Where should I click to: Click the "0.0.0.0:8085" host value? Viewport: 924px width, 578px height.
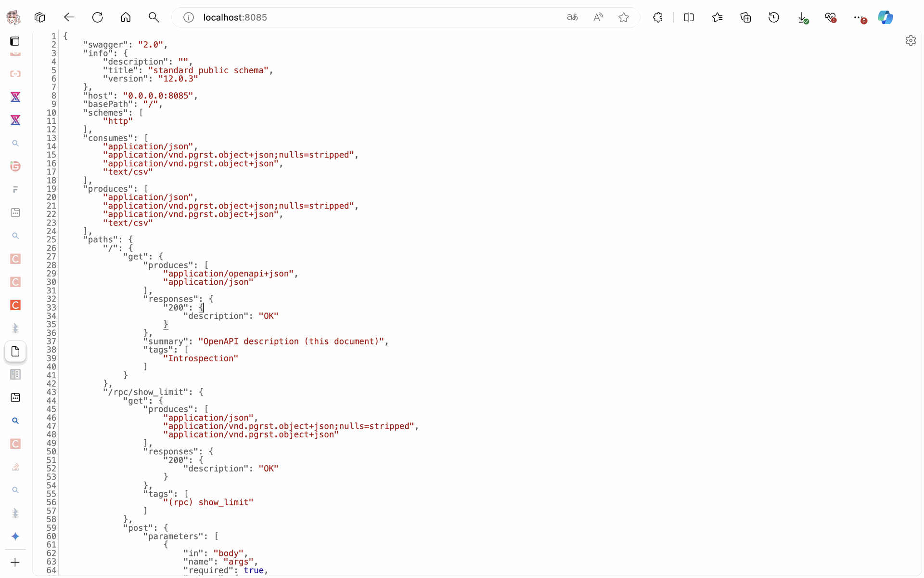click(158, 96)
